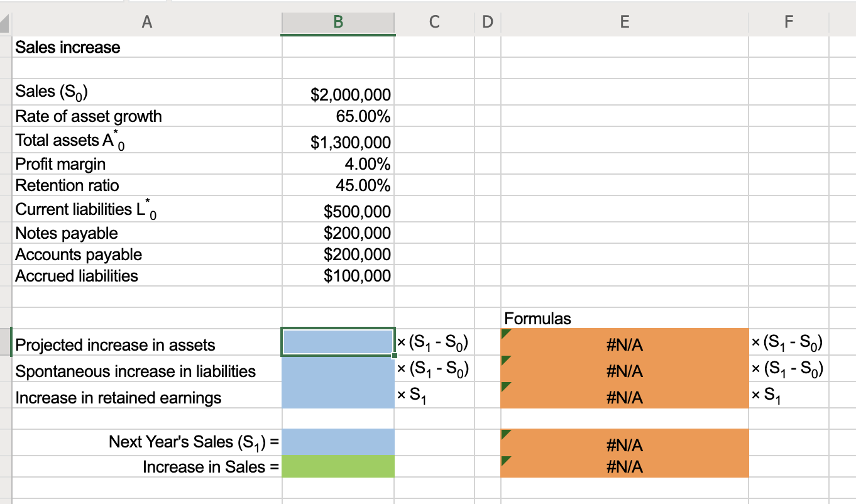Select column B header
Image resolution: width=856 pixels, height=504 pixels.
pyautogui.click(x=337, y=22)
